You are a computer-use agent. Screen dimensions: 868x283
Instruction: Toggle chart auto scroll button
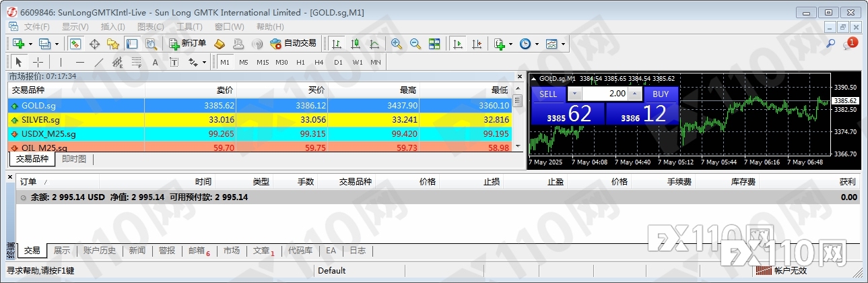[x=458, y=44]
